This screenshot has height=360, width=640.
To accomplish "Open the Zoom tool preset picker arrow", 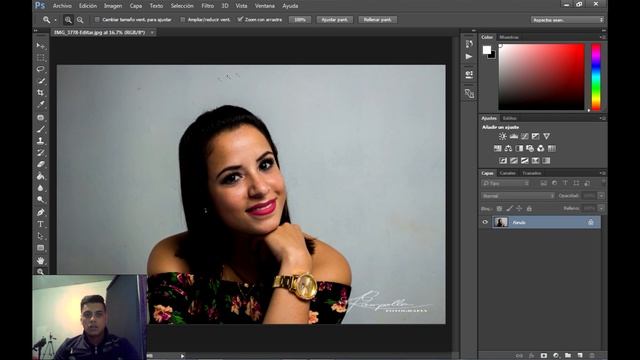I will coord(56,20).
